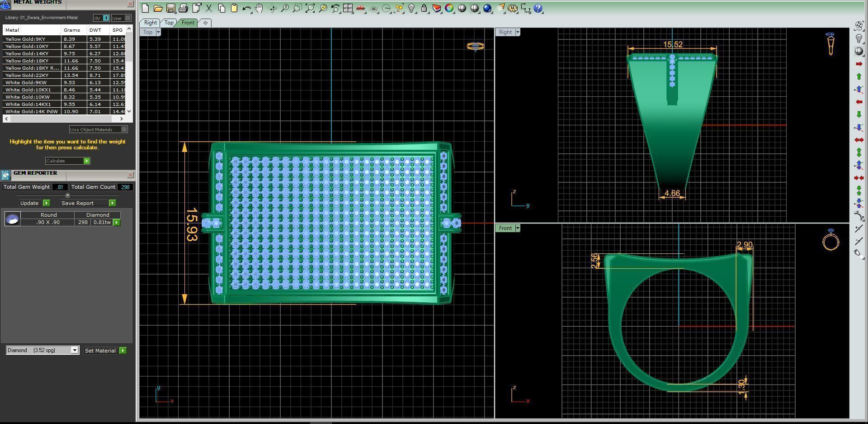Viewport: 868px width, 424px height.
Task: Open the Right viewport dropdown menu
Action: pos(517,32)
